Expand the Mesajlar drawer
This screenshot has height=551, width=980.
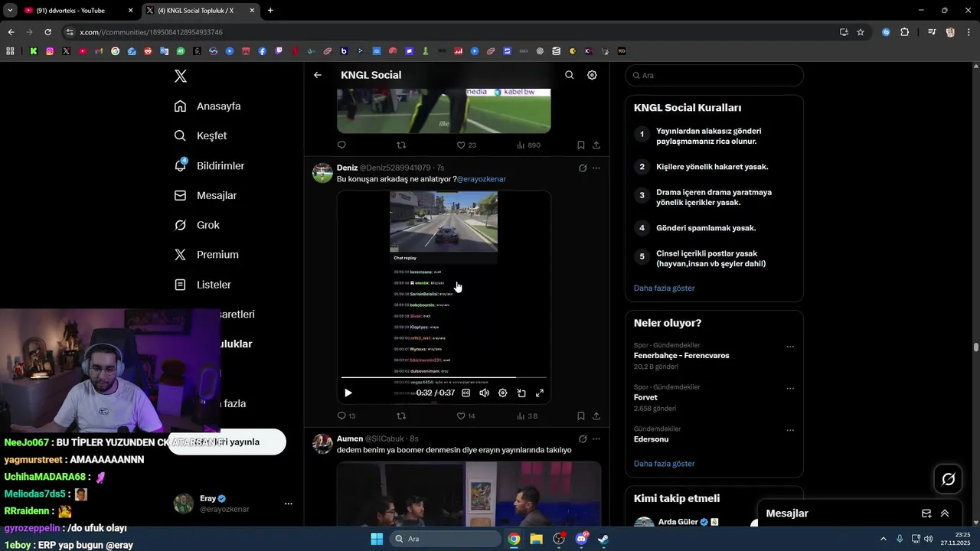pyautogui.click(x=945, y=514)
